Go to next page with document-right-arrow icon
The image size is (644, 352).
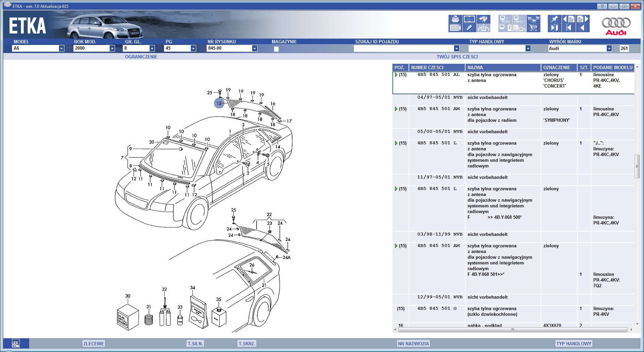click(x=583, y=19)
